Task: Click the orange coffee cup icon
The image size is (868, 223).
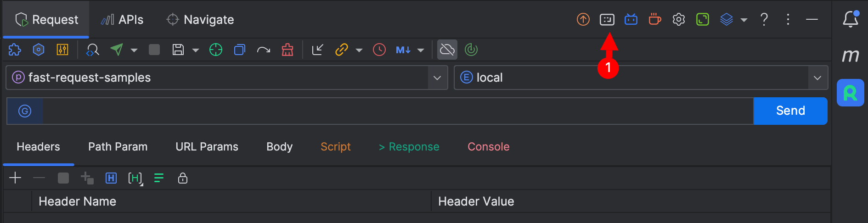Action: [x=654, y=19]
